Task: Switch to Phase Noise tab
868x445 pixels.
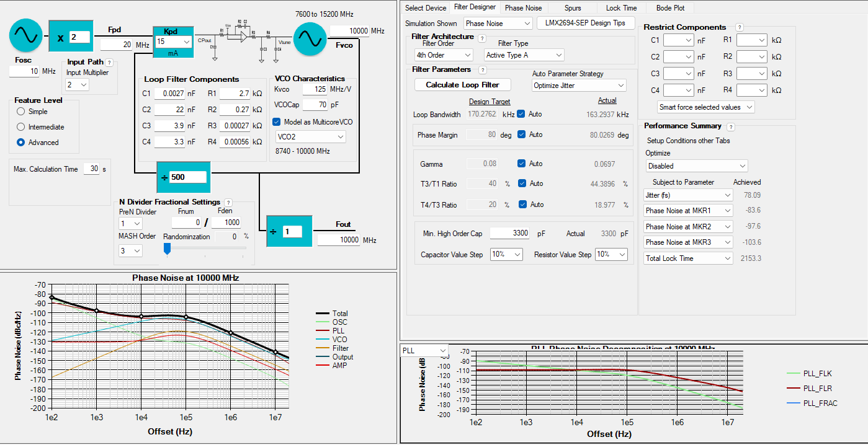Action: pos(523,8)
